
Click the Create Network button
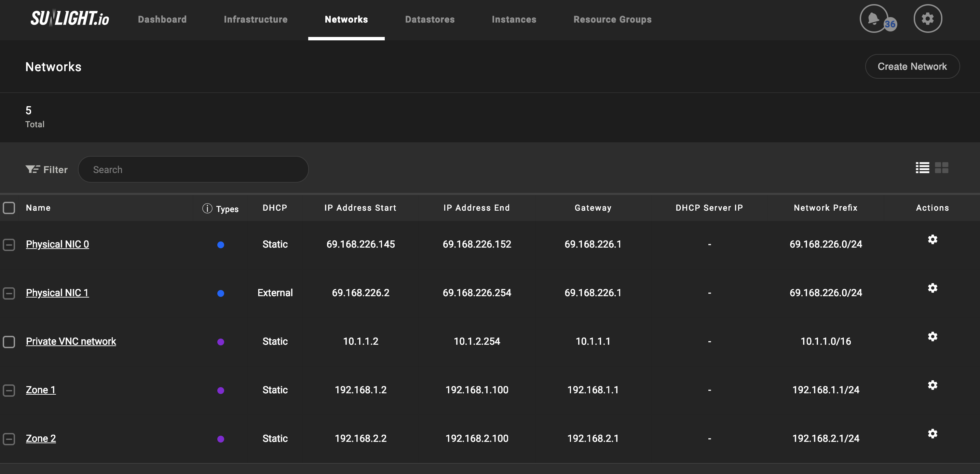coord(912,66)
